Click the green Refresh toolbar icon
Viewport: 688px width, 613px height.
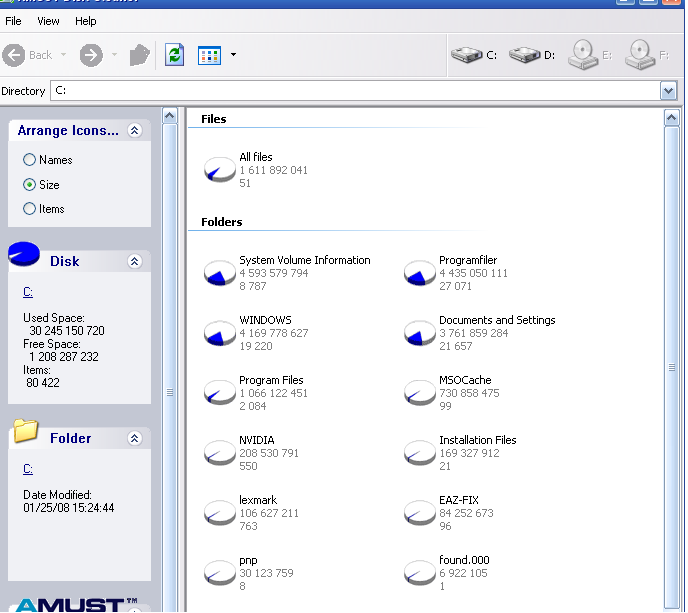(x=174, y=55)
